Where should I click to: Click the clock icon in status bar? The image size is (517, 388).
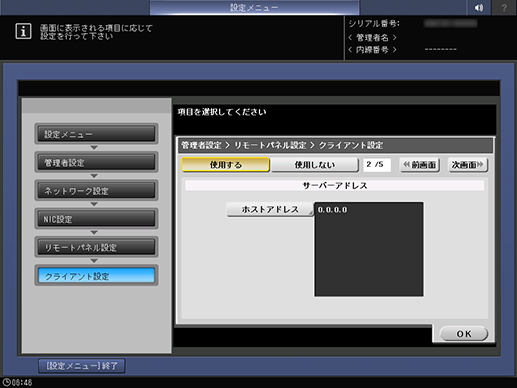pyautogui.click(x=6, y=382)
